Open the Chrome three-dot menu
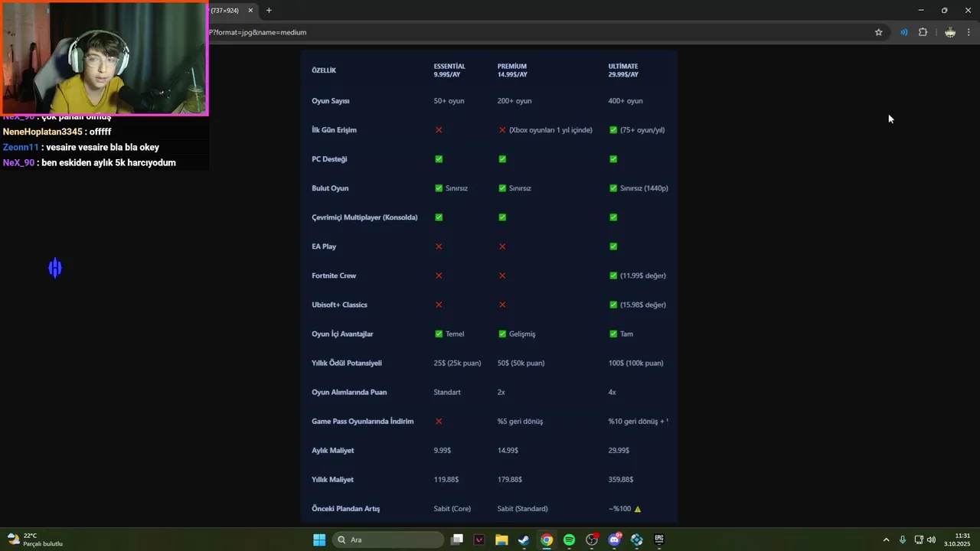Image resolution: width=980 pixels, height=551 pixels. click(969, 32)
